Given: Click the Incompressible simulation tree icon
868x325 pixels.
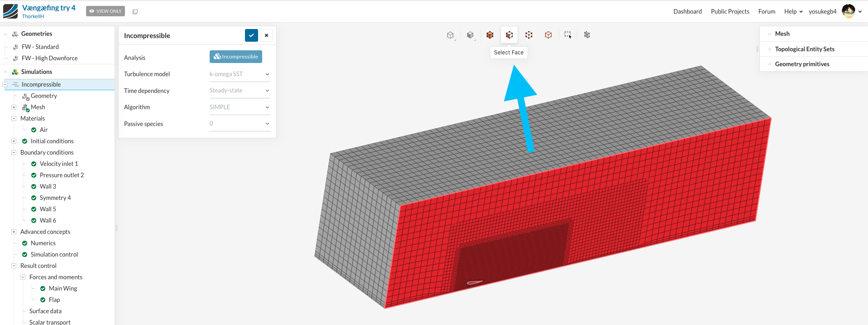Looking at the screenshot, I should click(x=16, y=85).
